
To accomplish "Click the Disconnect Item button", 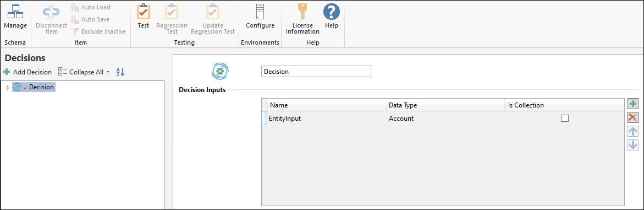I will pos(51,19).
